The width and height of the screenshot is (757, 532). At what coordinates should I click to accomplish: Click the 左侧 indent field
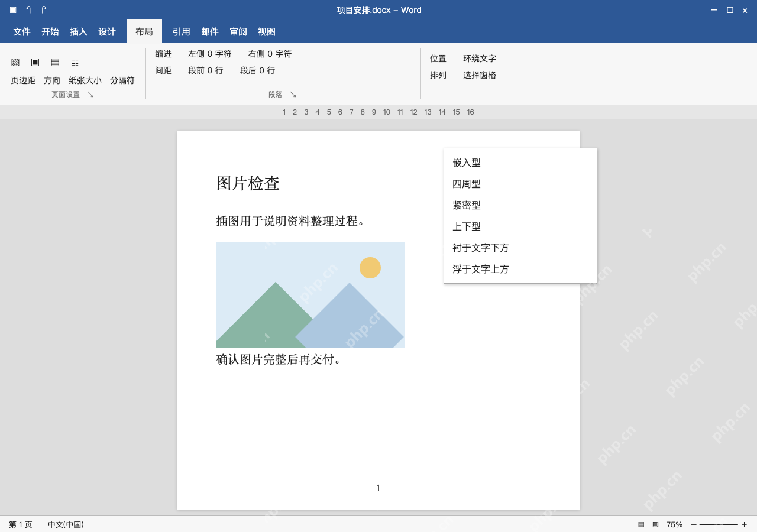tap(210, 54)
